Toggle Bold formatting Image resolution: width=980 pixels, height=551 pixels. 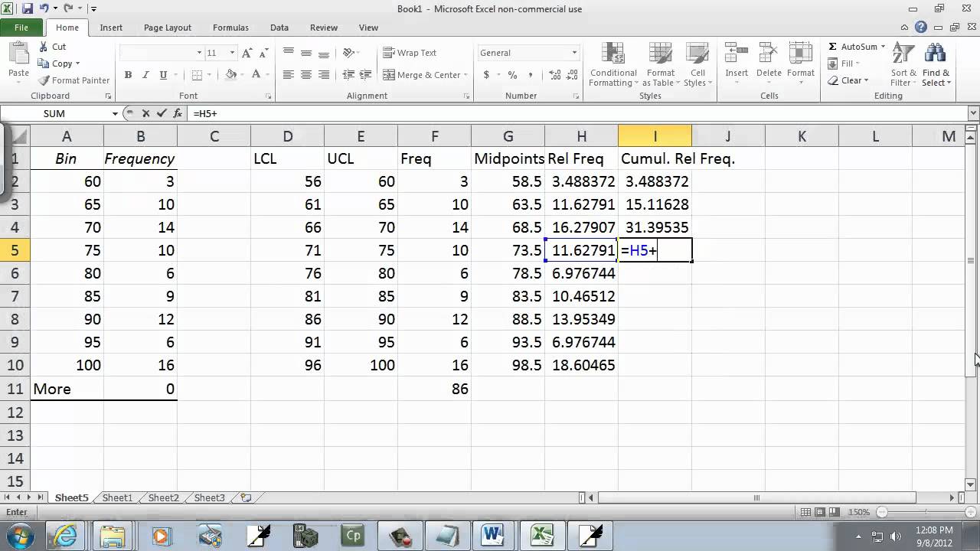[x=128, y=75]
